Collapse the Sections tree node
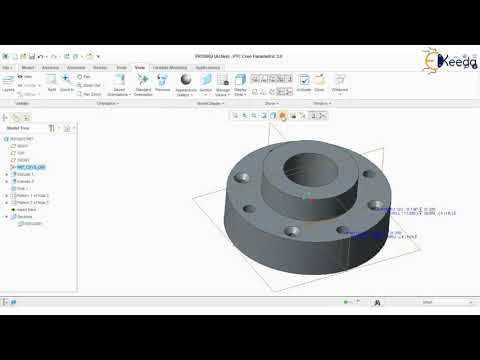480x360 pixels. (7, 217)
